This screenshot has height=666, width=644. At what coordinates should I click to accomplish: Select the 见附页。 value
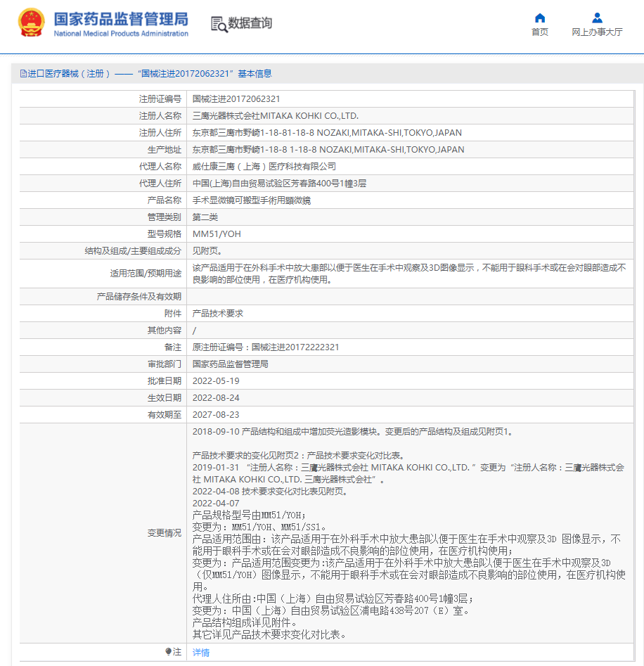tap(207, 251)
